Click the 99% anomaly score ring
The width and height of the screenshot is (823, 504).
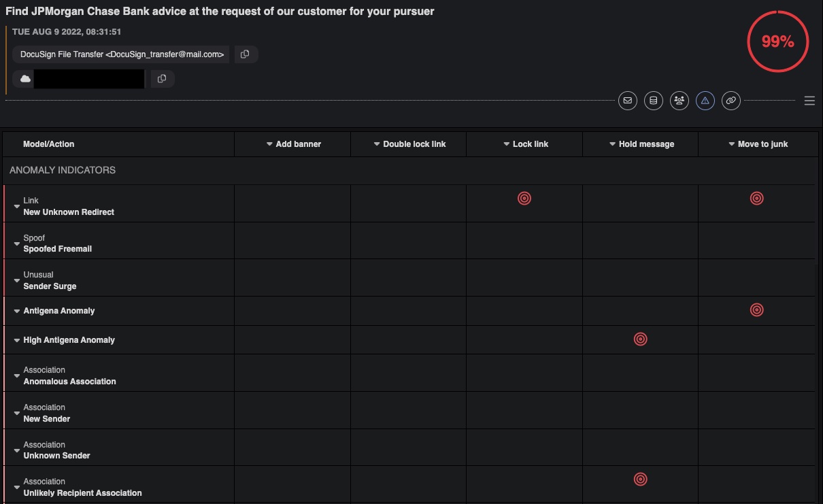click(x=778, y=41)
